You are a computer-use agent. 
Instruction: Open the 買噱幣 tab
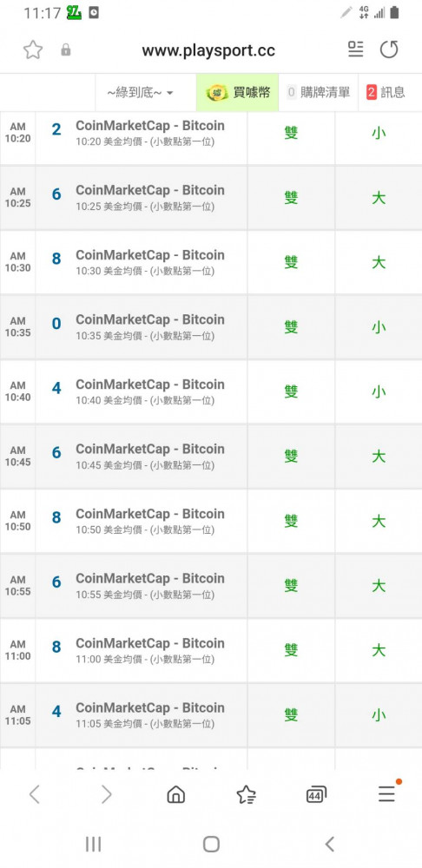click(x=238, y=93)
